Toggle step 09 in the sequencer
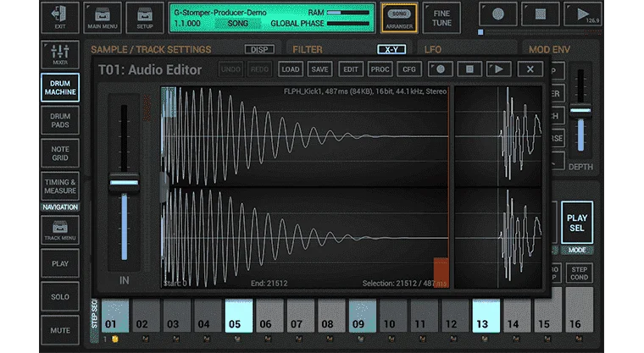Screen dimensions: 644x353 coord(363,315)
